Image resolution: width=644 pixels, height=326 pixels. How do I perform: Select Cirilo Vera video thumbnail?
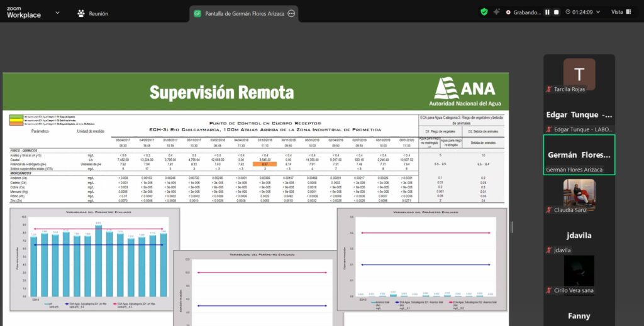tap(579, 274)
